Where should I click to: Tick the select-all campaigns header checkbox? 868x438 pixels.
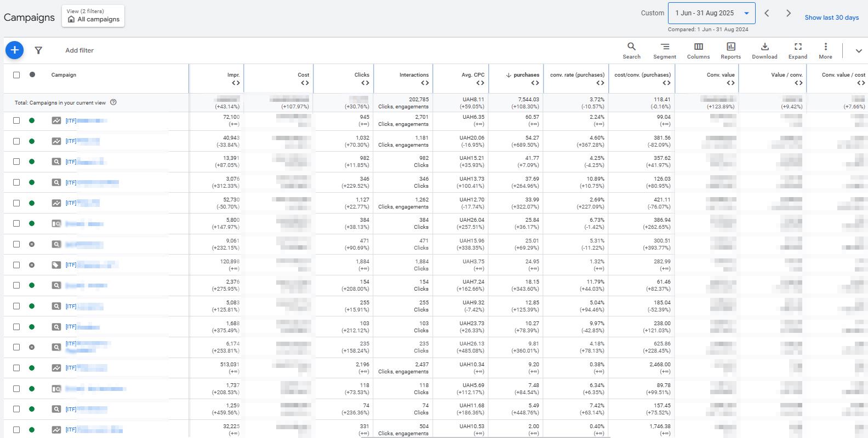pyautogui.click(x=16, y=75)
